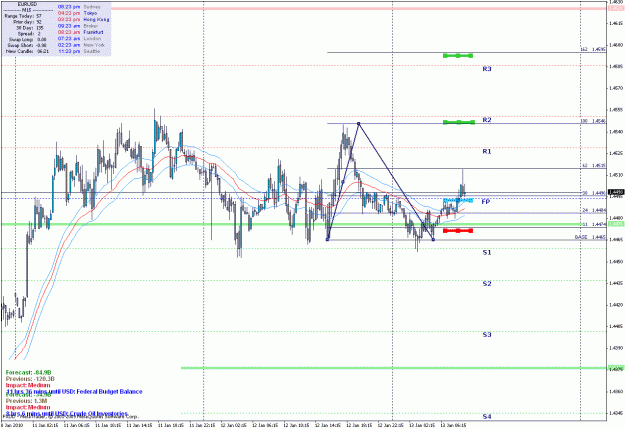Click the Spread value row
Image resolution: width=625 pixels, height=429 pixels.
point(29,34)
